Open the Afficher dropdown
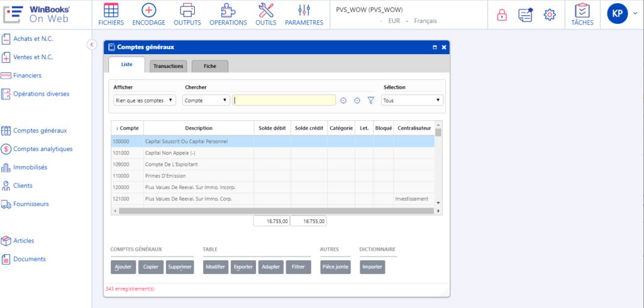The image size is (644, 308). click(x=145, y=100)
